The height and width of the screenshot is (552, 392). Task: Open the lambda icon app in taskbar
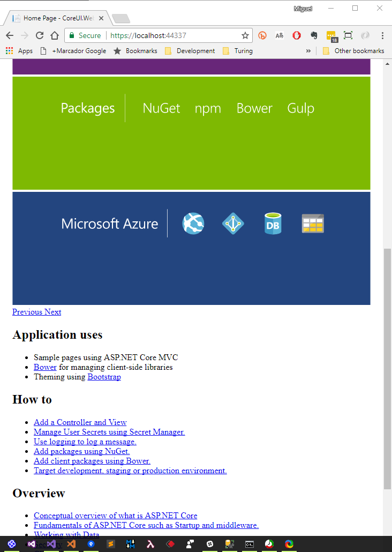click(150, 544)
